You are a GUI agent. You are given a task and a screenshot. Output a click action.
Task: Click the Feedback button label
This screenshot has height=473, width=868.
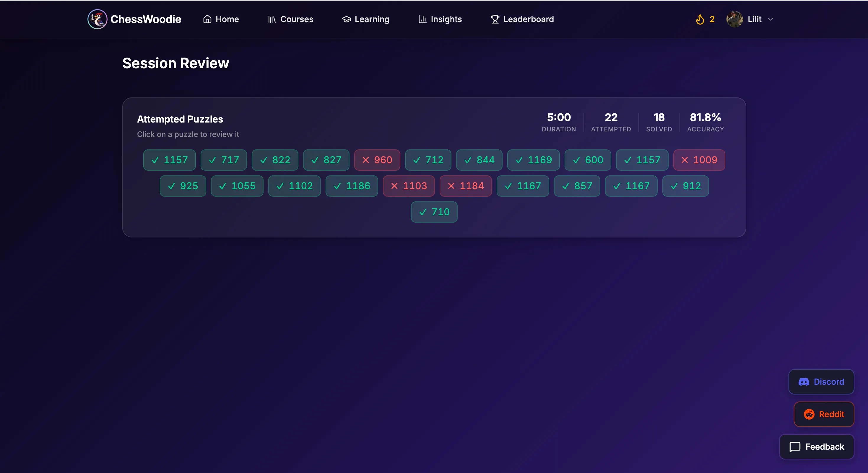(825, 447)
